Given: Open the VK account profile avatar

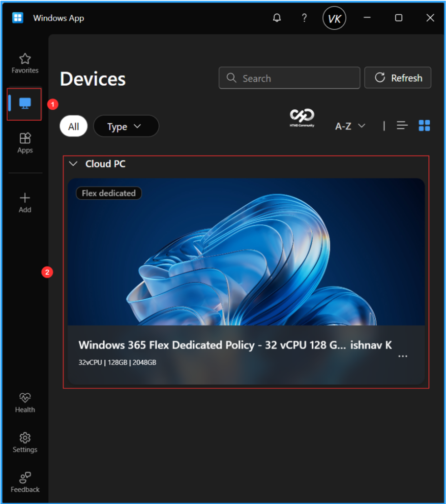Looking at the screenshot, I should pos(334,18).
